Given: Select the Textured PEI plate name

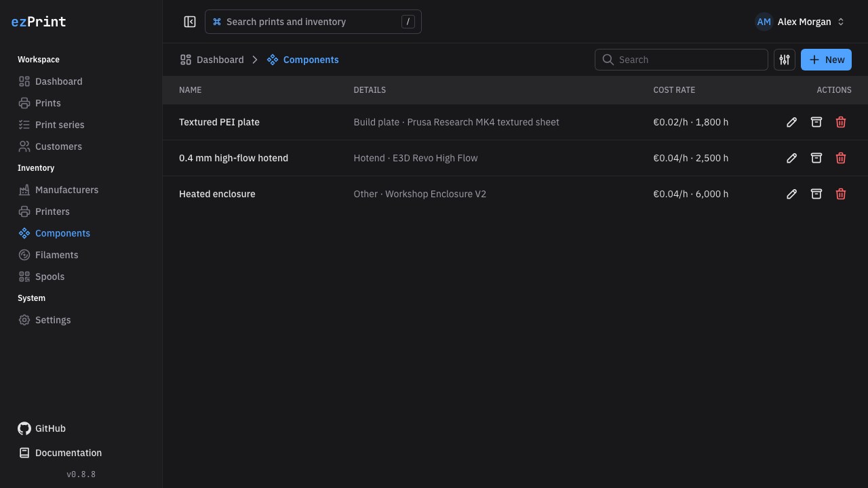Looking at the screenshot, I should tap(219, 122).
